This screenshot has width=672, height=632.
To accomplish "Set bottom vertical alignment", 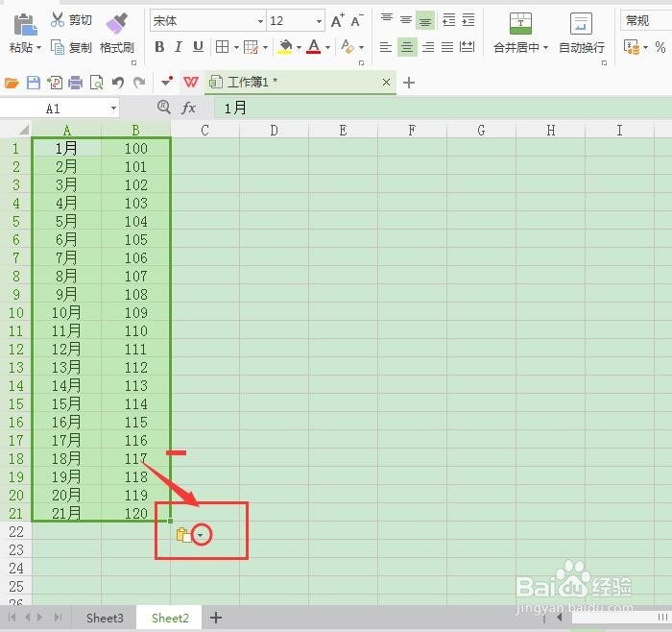I will pyautogui.click(x=425, y=20).
